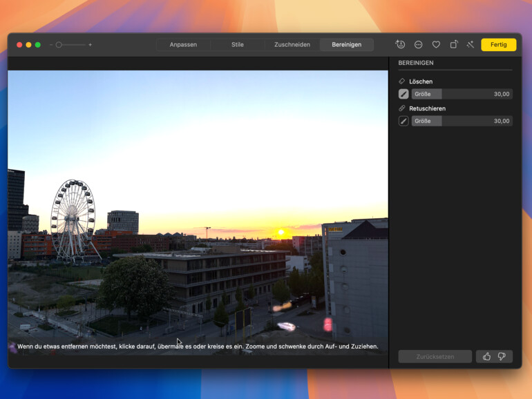The image size is (532, 399).
Task: Select the Löschen brush tool
Action: tap(403, 94)
